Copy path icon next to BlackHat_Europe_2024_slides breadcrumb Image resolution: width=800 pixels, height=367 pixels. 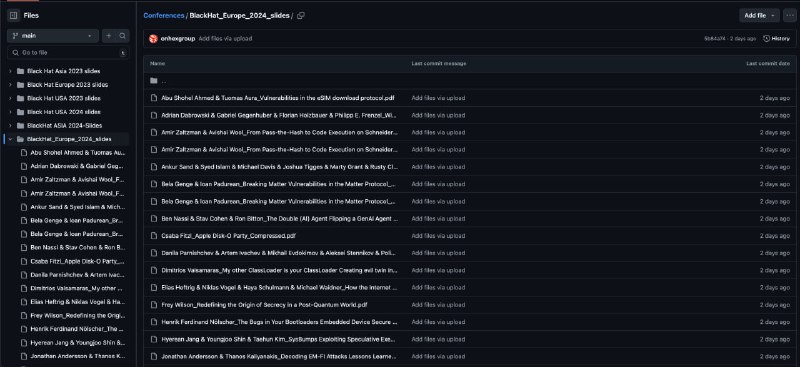pos(301,15)
